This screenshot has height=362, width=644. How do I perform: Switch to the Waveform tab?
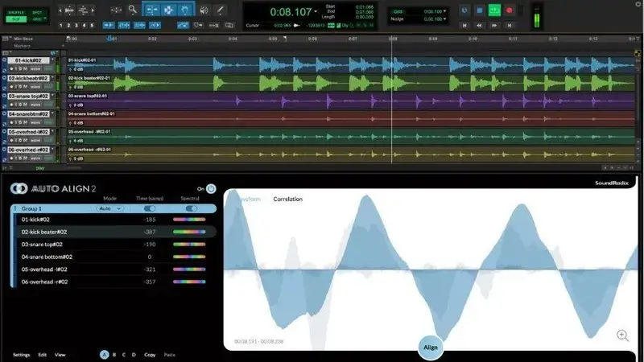tap(250, 199)
